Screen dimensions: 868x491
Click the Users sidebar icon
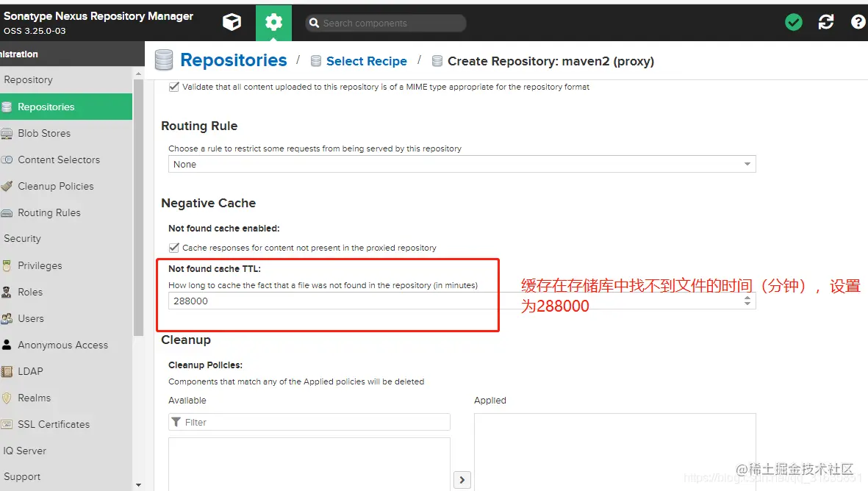7,319
